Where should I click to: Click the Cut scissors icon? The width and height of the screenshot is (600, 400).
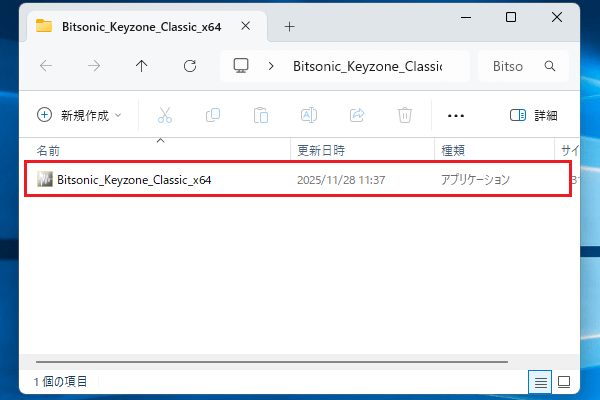pyautogui.click(x=166, y=115)
